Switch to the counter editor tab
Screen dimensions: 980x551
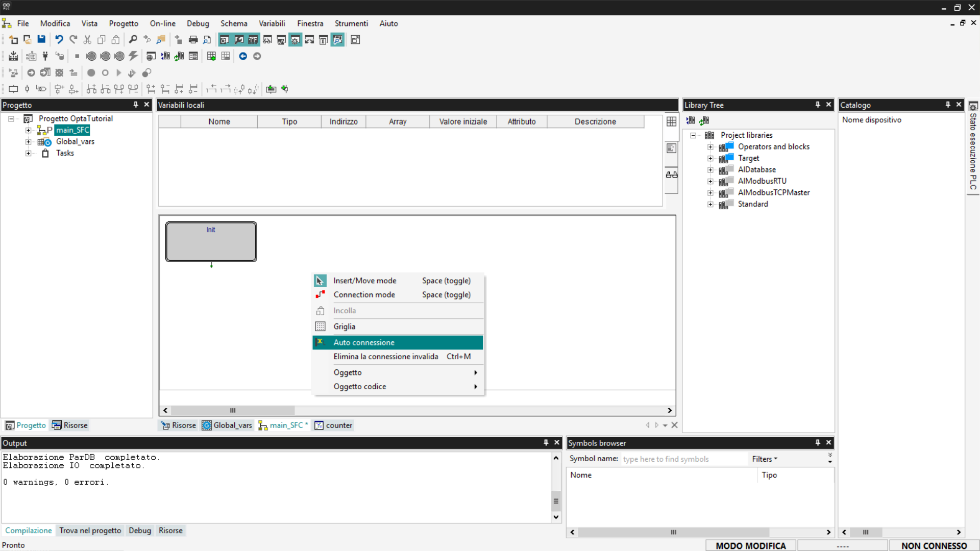tap(333, 425)
